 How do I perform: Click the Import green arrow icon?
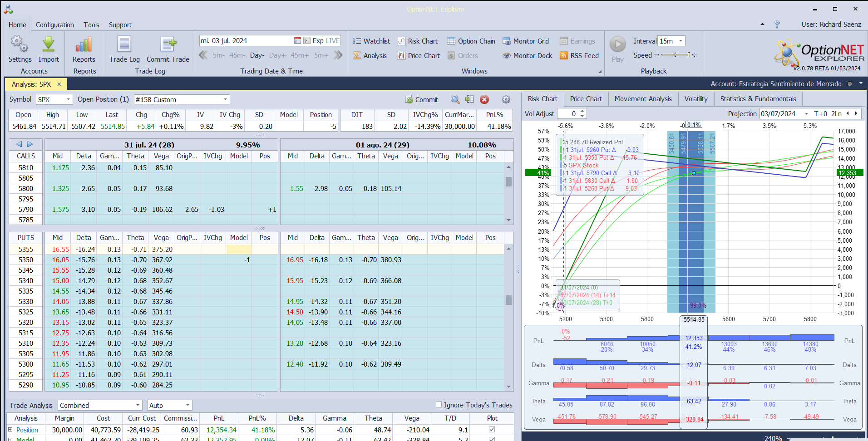tap(49, 44)
